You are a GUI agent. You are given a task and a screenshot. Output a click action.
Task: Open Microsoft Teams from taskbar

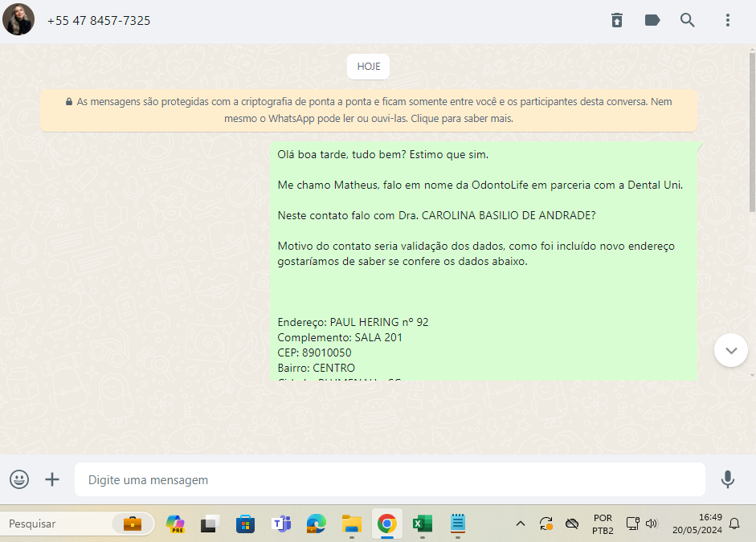click(281, 524)
